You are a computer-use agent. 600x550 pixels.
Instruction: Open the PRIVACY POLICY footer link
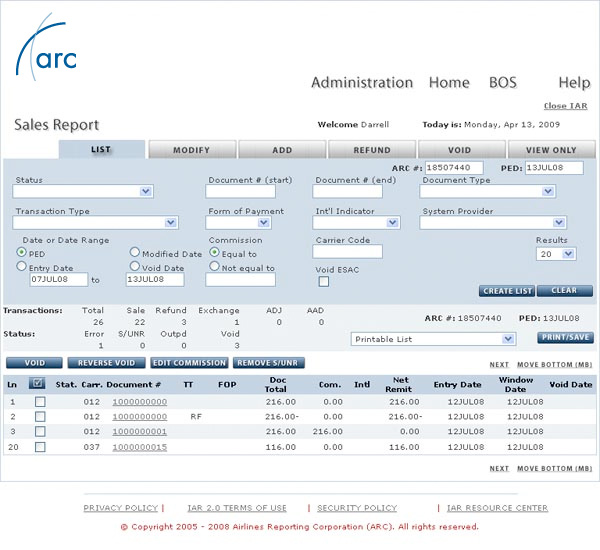click(x=121, y=508)
